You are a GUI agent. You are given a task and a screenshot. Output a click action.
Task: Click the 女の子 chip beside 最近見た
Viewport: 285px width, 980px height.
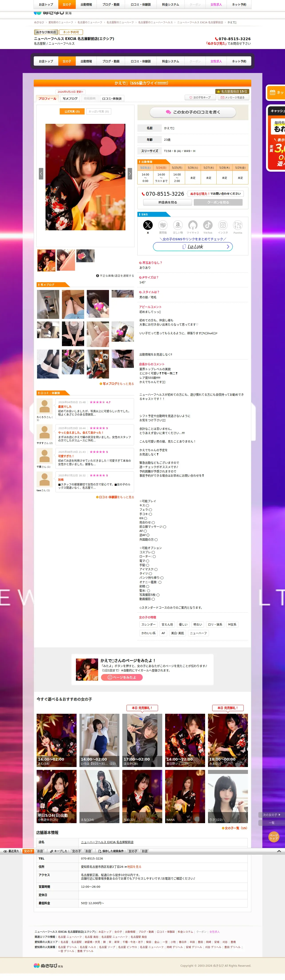[x=28, y=851]
